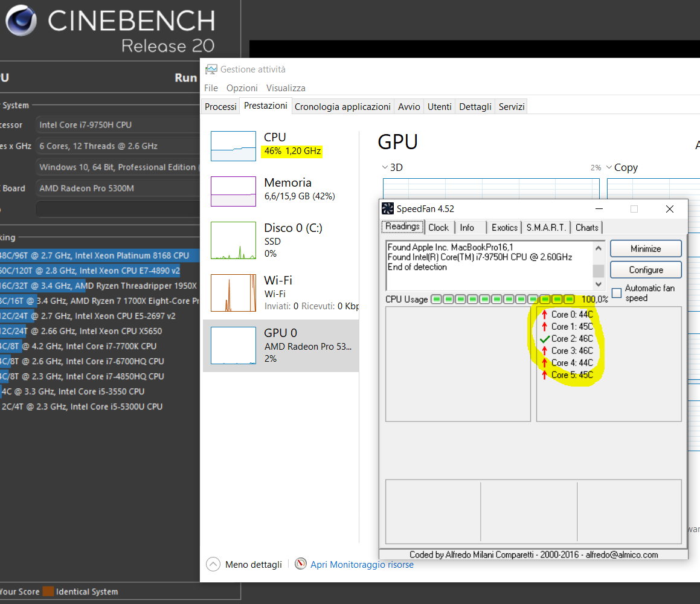Click the AMD Radeon Pro 5300M field

117,188
